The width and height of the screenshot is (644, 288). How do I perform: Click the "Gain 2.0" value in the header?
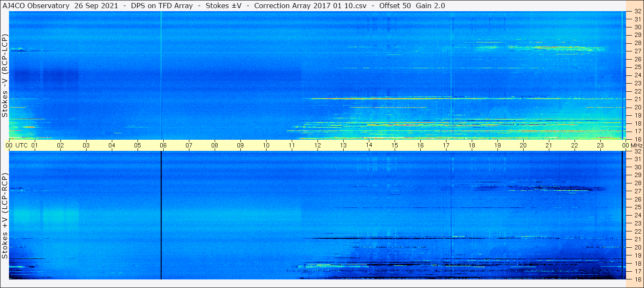pos(430,6)
